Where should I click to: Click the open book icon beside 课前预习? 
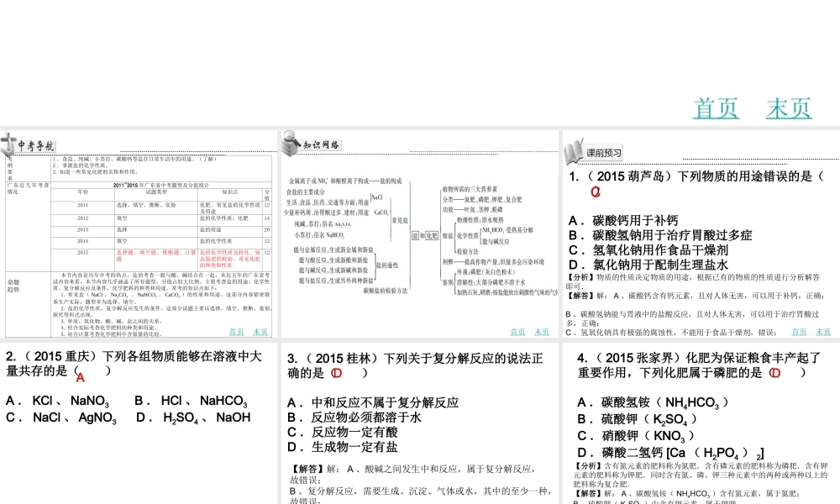click(x=573, y=152)
